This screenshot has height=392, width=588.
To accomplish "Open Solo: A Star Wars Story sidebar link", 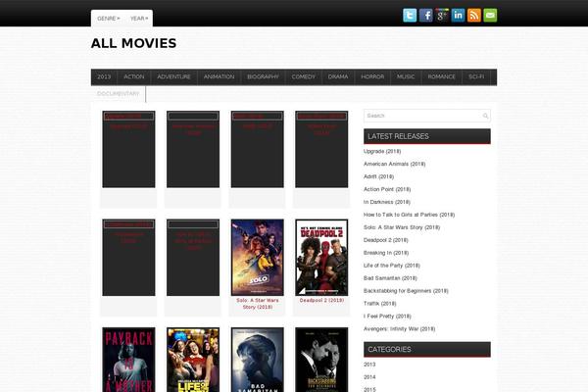I will (x=402, y=227).
